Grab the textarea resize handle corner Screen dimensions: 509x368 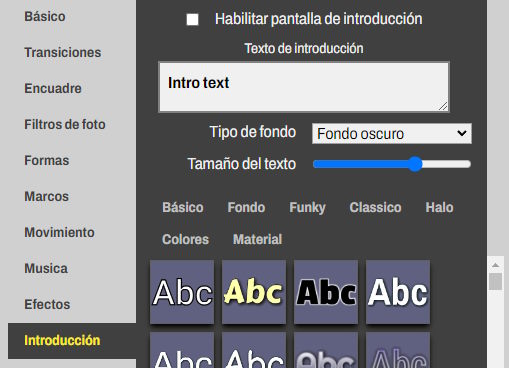pos(443,106)
